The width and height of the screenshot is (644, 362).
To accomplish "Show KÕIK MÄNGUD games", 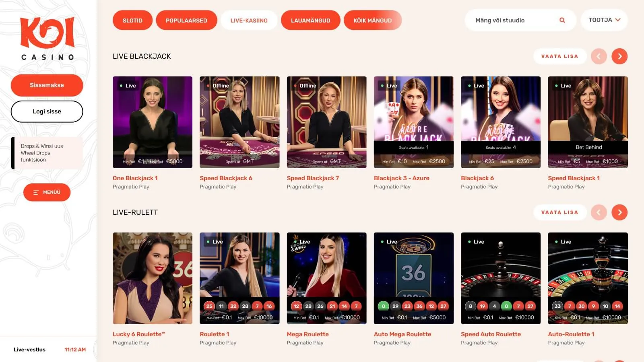I will coord(372,21).
